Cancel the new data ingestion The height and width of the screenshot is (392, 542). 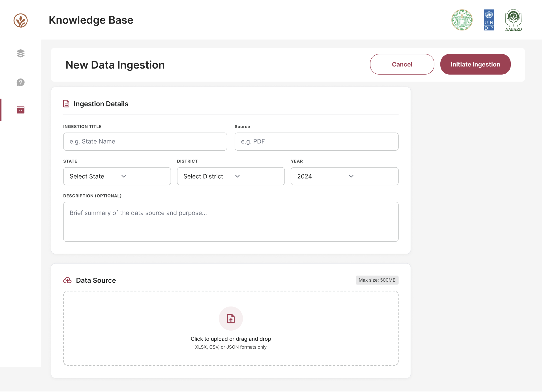pos(402,64)
